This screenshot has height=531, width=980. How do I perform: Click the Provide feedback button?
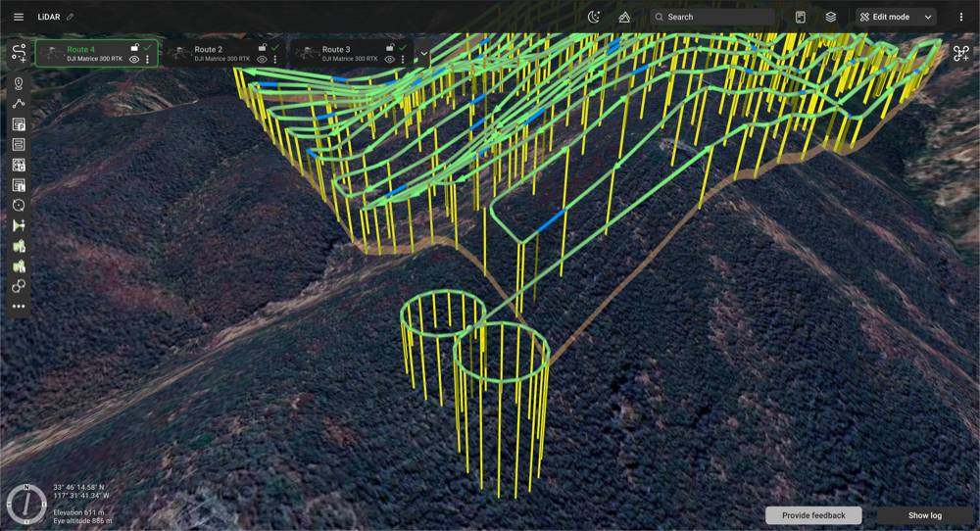[813, 515]
